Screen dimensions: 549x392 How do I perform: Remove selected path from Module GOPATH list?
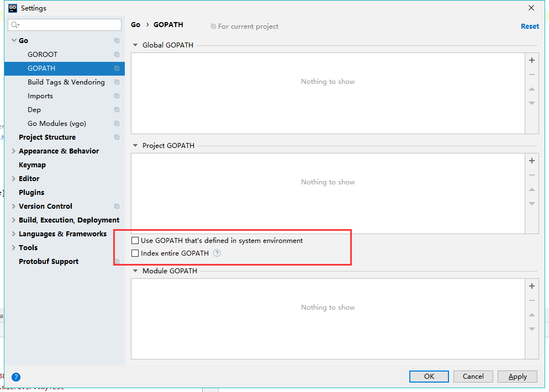coord(531,300)
